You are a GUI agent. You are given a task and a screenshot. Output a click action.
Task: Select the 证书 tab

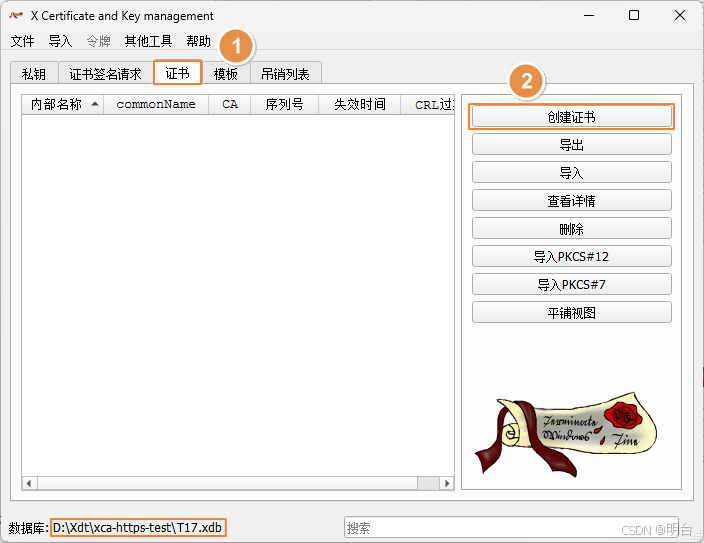(177, 72)
